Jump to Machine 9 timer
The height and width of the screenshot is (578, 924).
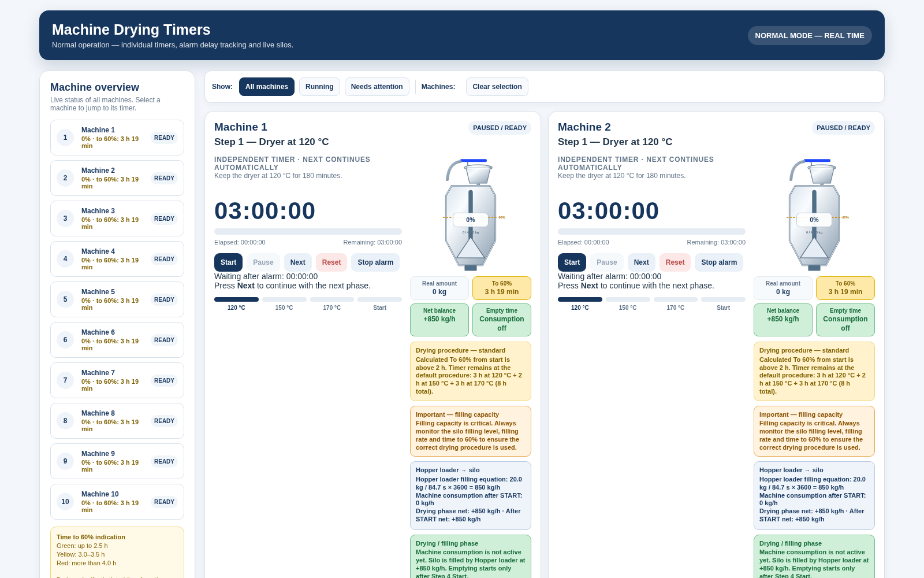(117, 461)
